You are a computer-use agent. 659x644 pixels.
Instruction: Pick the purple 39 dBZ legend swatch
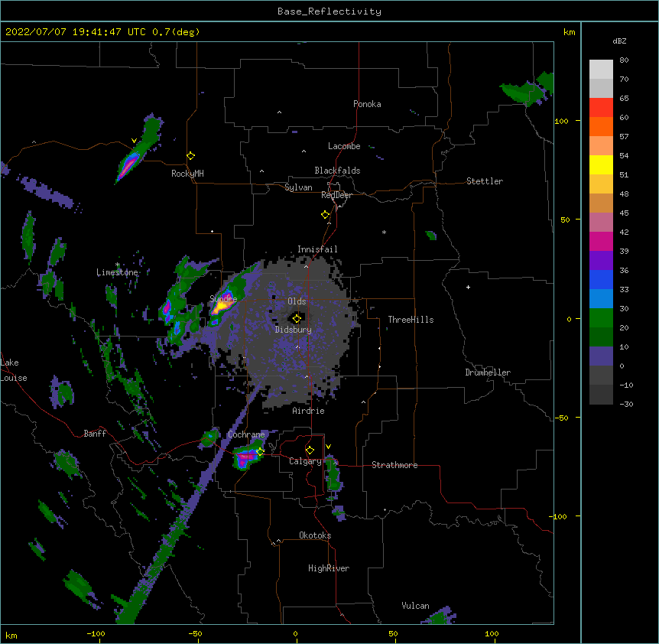coord(601,261)
